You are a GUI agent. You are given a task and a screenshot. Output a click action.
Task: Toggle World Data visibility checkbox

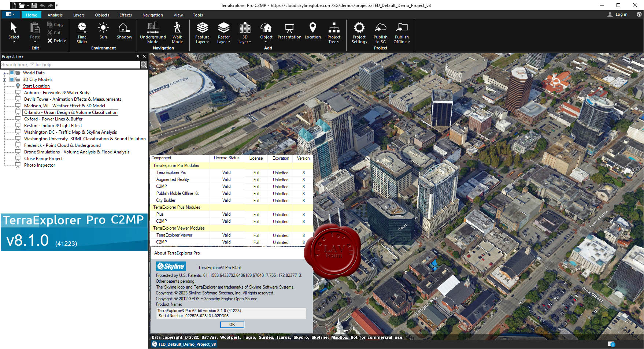coord(12,73)
